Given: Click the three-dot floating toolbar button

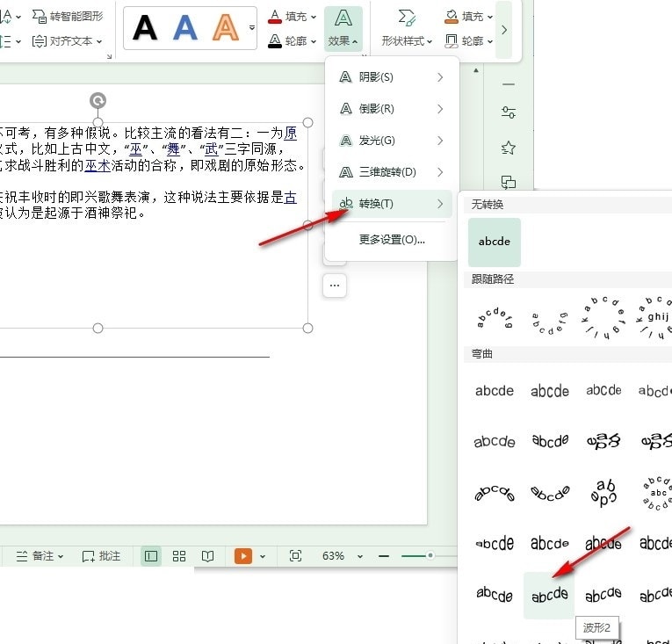Looking at the screenshot, I should tap(335, 286).
